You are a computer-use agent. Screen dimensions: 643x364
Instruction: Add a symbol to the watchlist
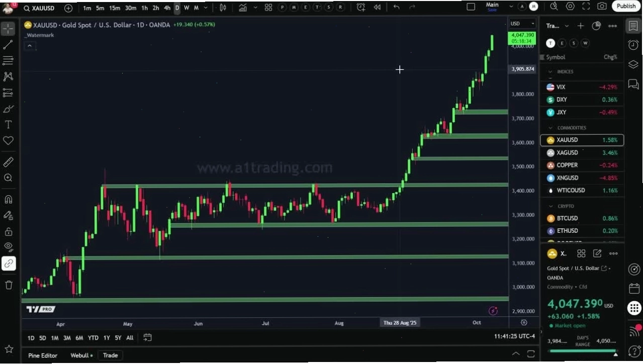(x=581, y=26)
